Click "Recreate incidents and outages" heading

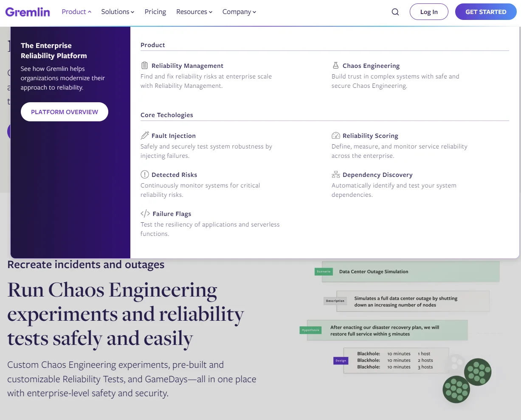coord(86,265)
